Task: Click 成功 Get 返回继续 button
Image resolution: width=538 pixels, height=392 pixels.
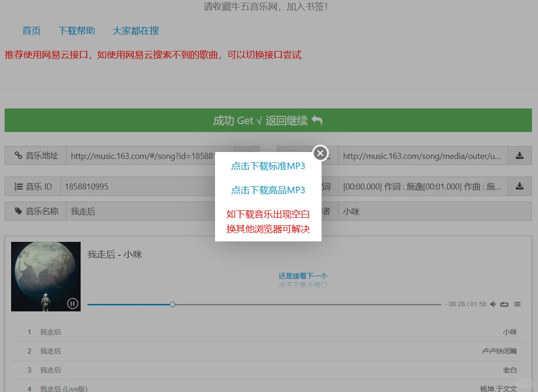Action: coord(268,120)
